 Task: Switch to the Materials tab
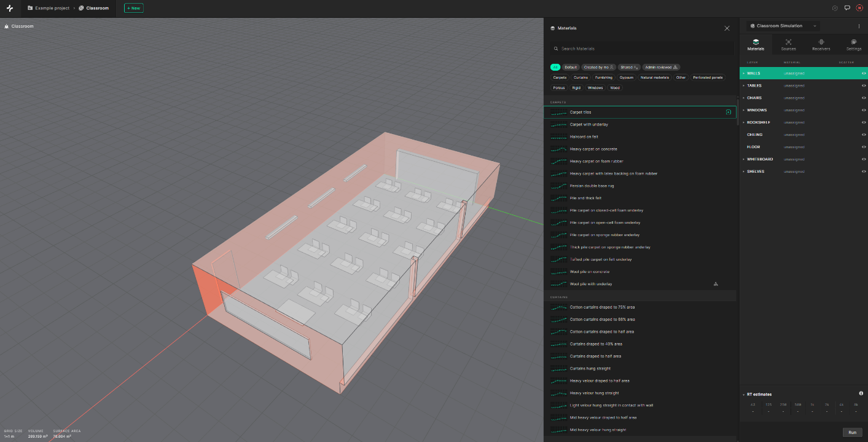pos(756,45)
